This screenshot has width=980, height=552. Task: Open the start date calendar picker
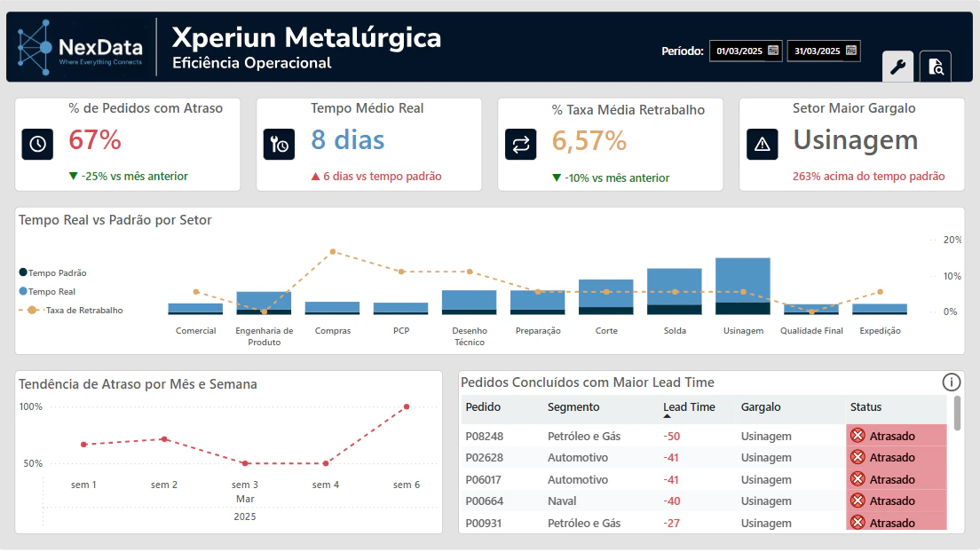773,51
